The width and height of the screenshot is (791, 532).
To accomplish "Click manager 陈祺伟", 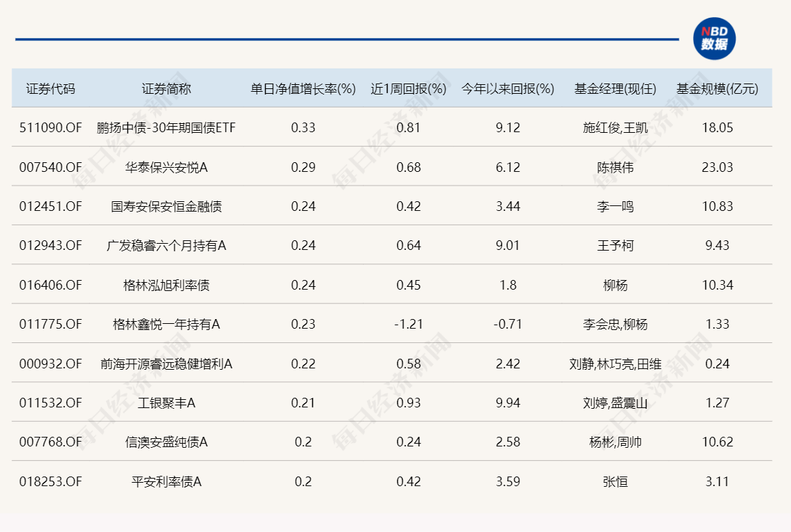I will click(616, 168).
